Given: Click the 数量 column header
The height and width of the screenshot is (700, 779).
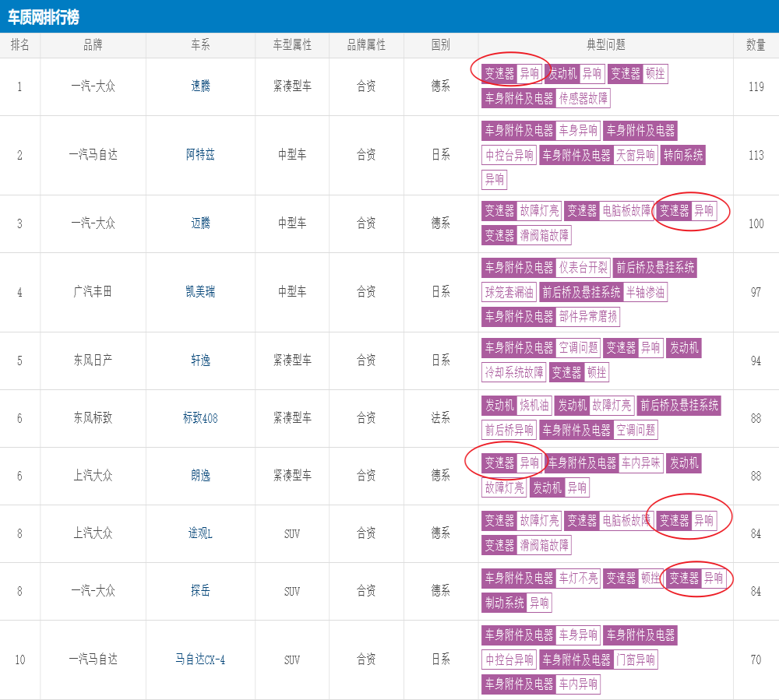Looking at the screenshot, I should (x=756, y=45).
